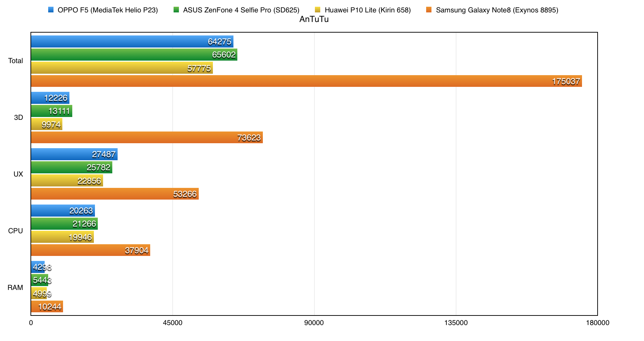Select legend label Huawei P10 Lite (Kirin 658)
The image size is (644, 341).
click(368, 10)
